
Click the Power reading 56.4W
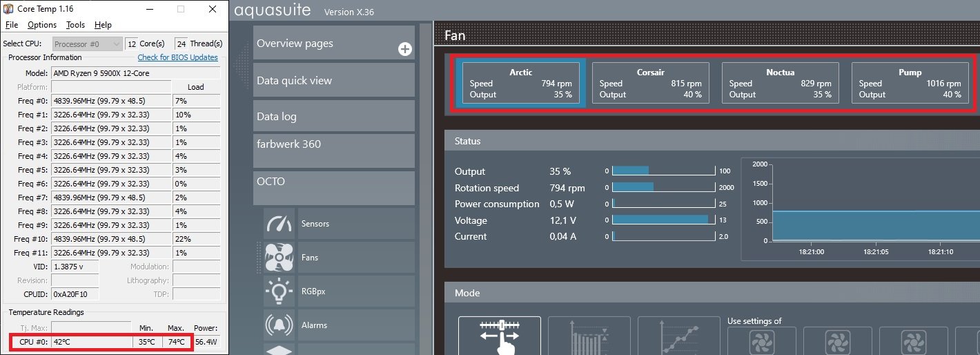pos(206,342)
